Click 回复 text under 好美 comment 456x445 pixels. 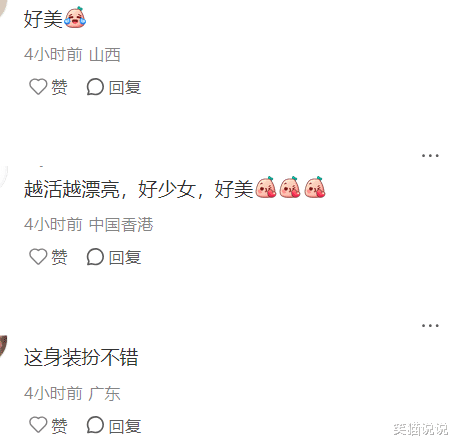click(x=125, y=88)
